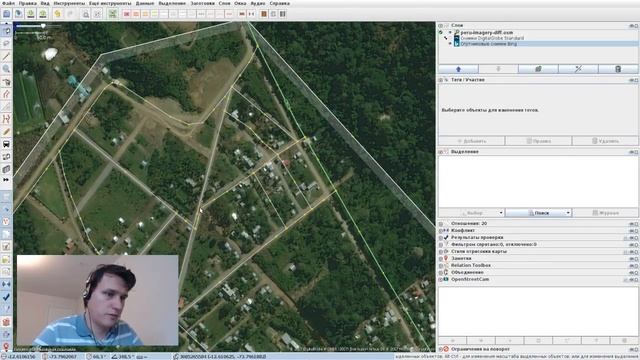Viewport: 640px width, 360px height.
Task: Open dropdown arrow next to Поиск button
Action: (568, 213)
